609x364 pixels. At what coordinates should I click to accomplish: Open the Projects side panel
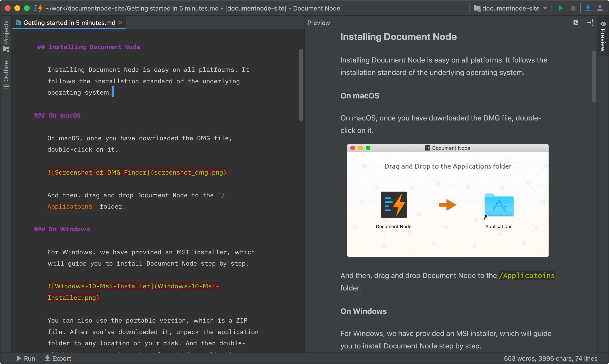click(x=6, y=36)
